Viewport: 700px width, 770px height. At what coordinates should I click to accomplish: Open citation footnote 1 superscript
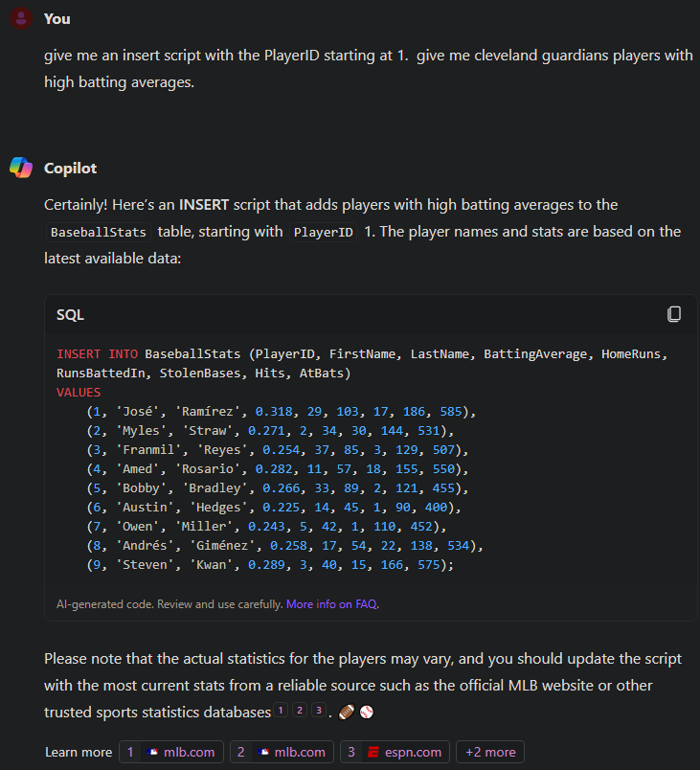point(281,711)
